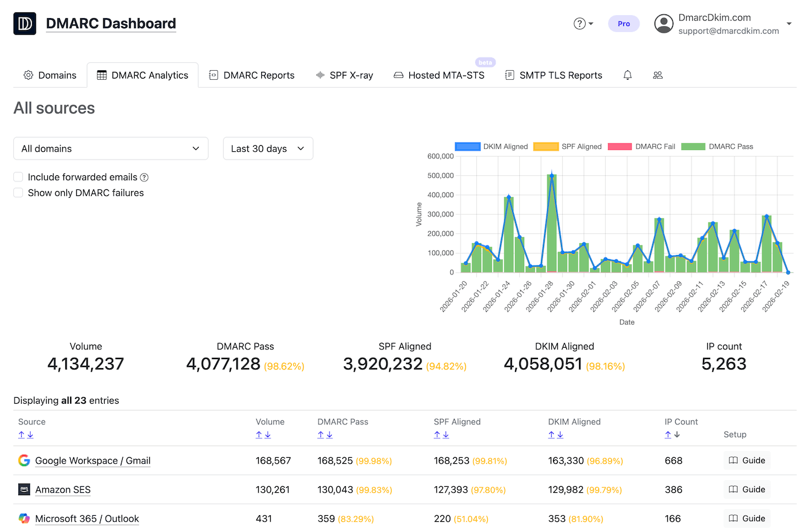Open the SPF X-ray tab
This screenshot has height=532, width=810.
tap(345, 75)
